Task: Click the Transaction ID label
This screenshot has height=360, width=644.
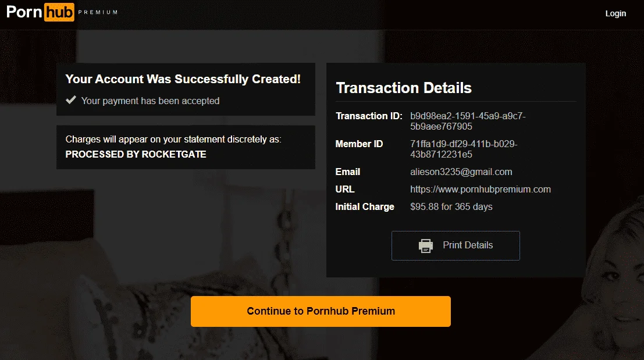Action: coord(369,116)
